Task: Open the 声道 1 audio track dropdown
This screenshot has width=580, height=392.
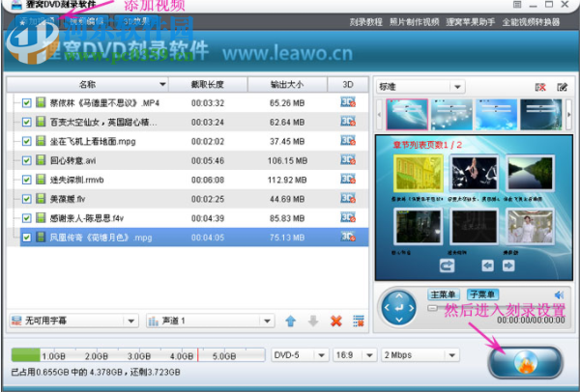Action: [211, 321]
